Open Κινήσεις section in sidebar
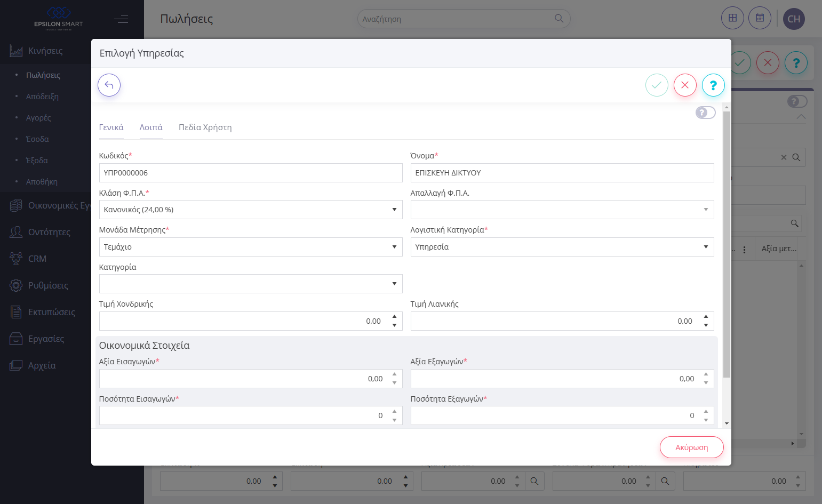Viewport: 822px width, 504px height. click(45, 51)
